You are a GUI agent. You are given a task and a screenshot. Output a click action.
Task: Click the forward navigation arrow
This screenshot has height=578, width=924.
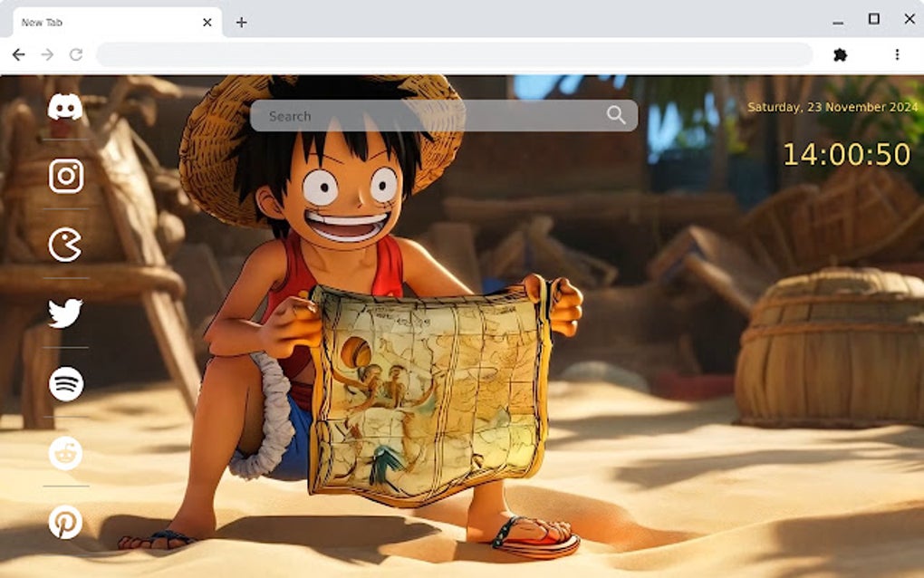point(46,54)
